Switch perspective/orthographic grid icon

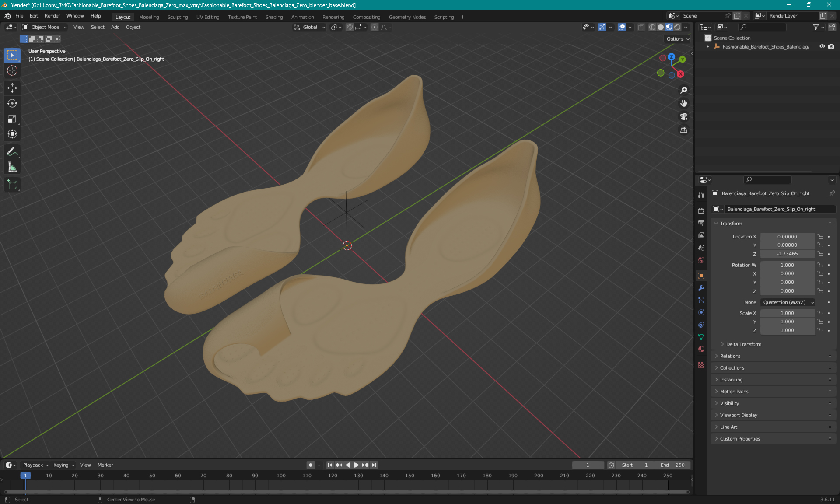click(684, 130)
